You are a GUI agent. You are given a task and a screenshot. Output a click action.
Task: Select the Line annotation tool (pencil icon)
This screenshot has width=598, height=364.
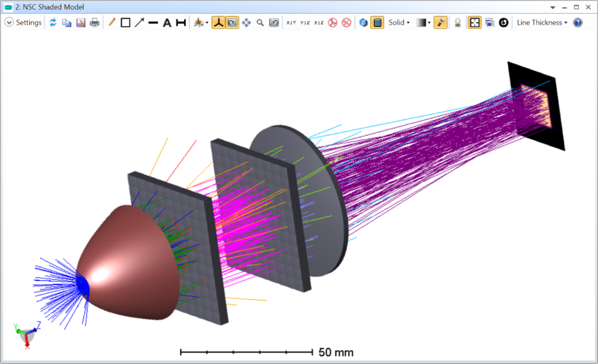click(111, 22)
